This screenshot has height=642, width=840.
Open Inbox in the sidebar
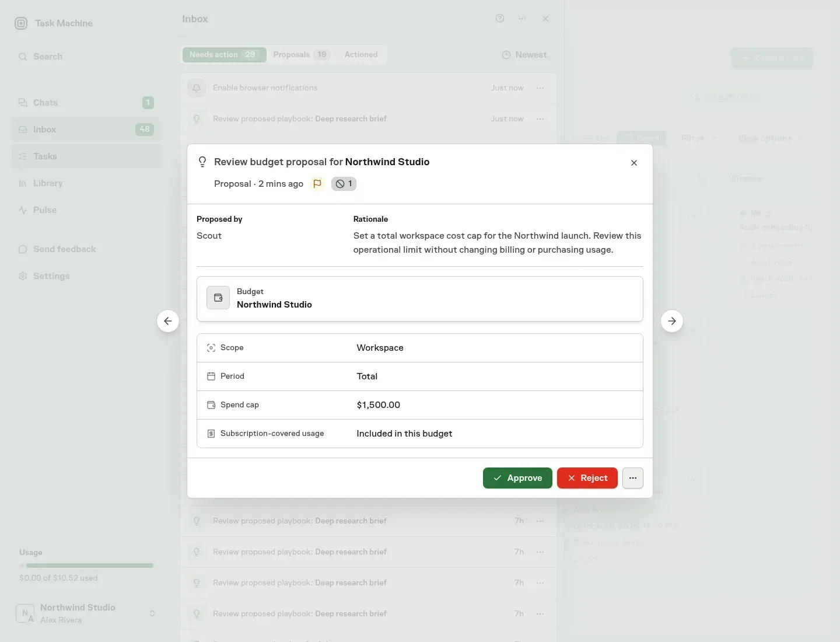[86, 130]
